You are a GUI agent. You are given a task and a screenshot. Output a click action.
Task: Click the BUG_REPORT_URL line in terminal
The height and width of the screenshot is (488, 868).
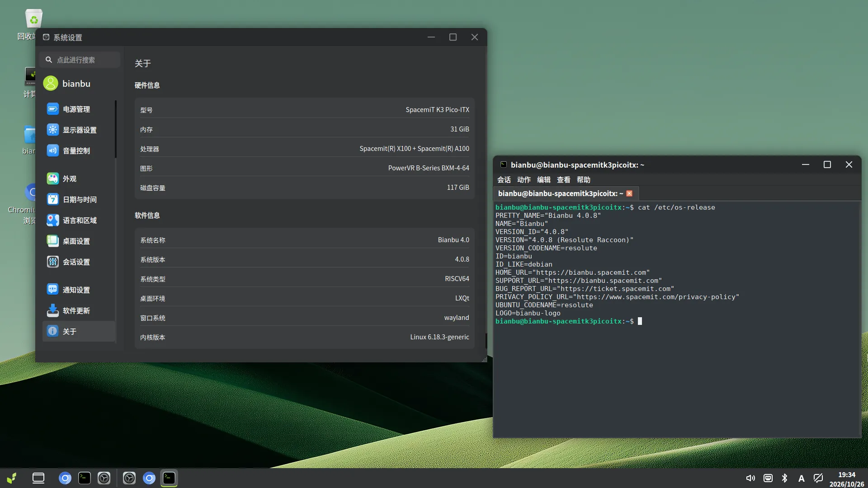point(585,289)
